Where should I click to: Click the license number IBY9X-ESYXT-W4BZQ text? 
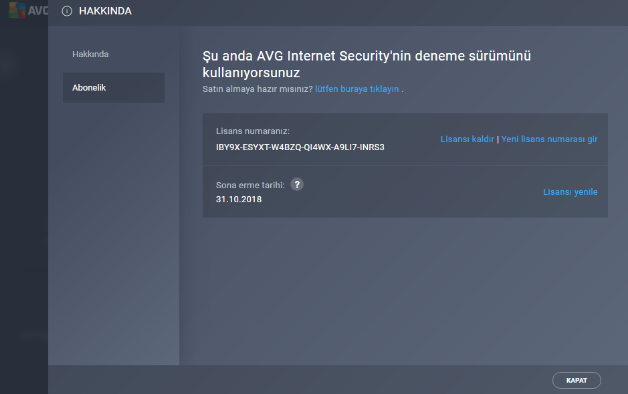300,147
